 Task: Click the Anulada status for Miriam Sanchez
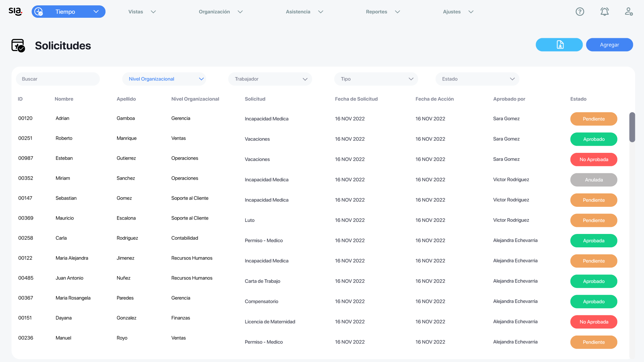pos(593,180)
